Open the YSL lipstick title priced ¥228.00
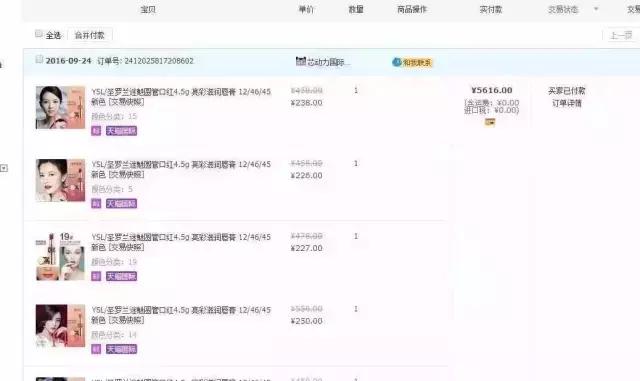The width and height of the screenshot is (640, 381). click(181, 169)
